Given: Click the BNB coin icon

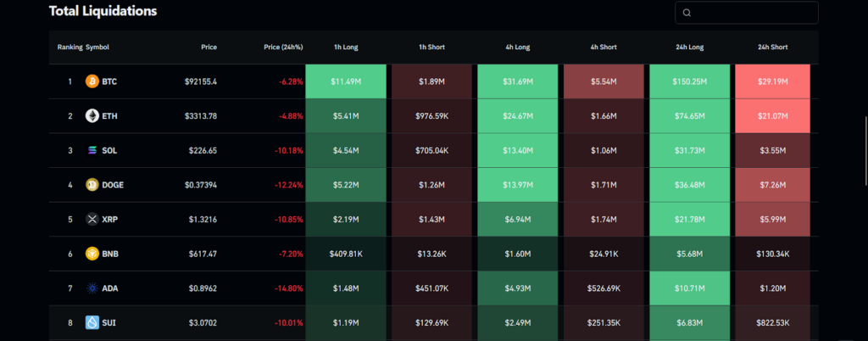Looking at the screenshot, I should [92, 254].
